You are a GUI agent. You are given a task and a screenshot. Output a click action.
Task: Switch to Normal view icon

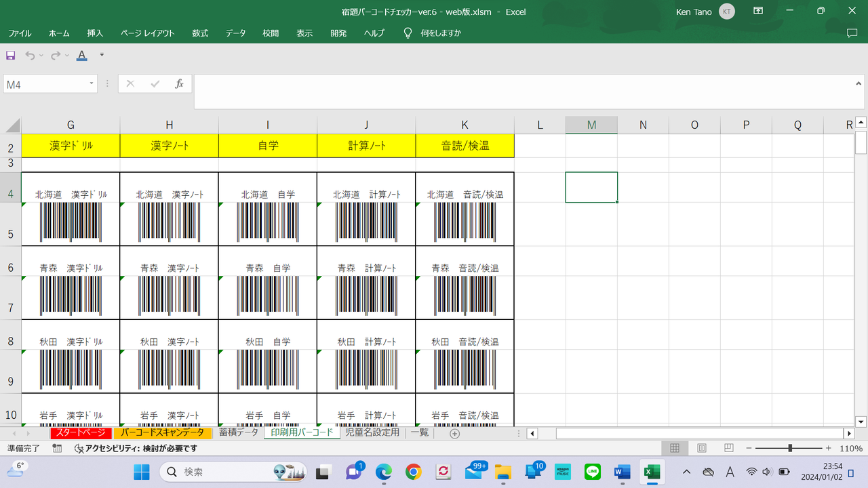[675, 449]
